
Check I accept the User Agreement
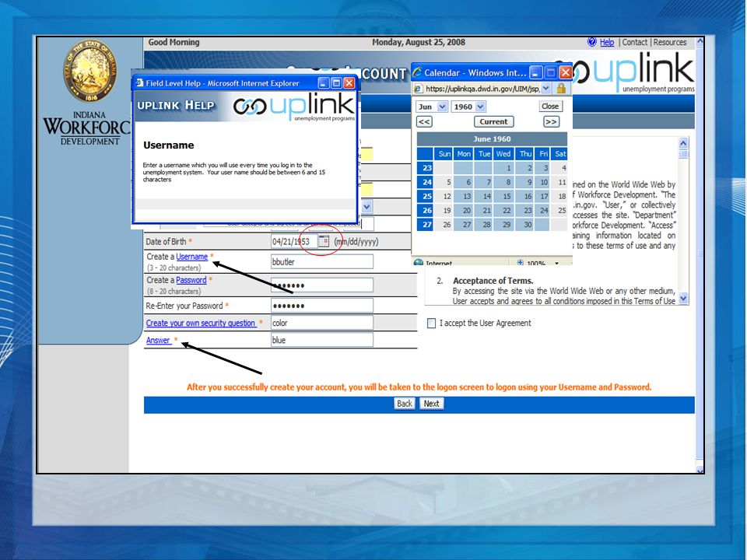coord(432,324)
